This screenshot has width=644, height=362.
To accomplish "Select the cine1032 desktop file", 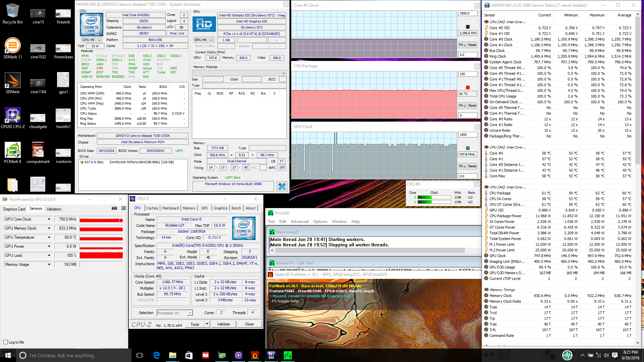I will tap(38, 51).
